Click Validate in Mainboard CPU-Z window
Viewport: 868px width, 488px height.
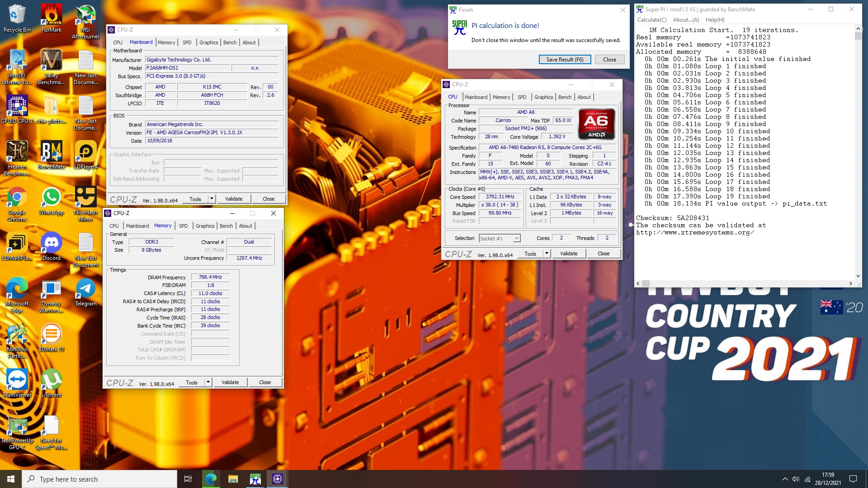point(234,199)
